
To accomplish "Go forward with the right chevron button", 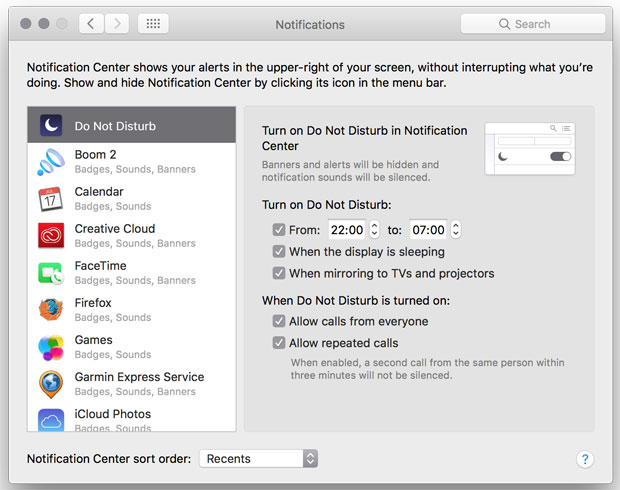I will (117, 24).
